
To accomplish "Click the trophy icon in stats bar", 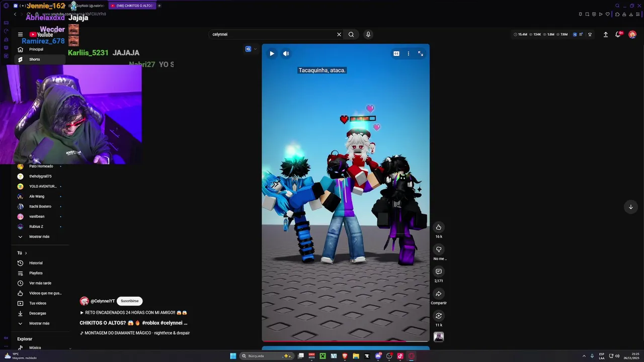I will click(x=590, y=34).
